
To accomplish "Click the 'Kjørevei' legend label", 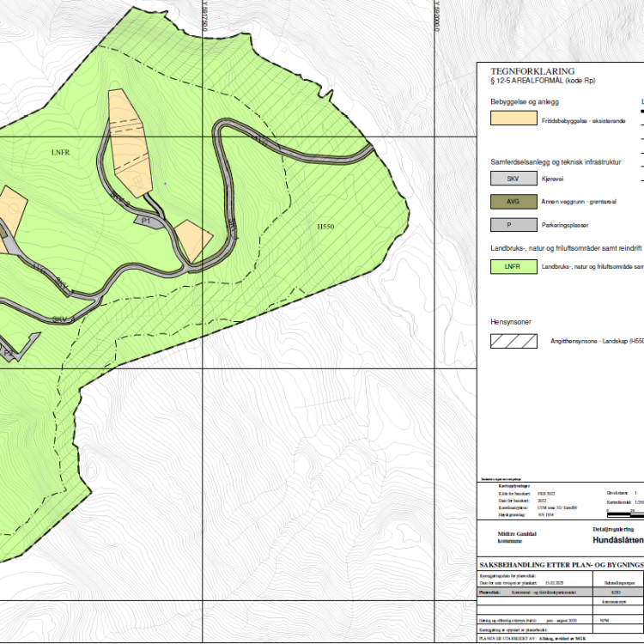I will click(x=552, y=179).
